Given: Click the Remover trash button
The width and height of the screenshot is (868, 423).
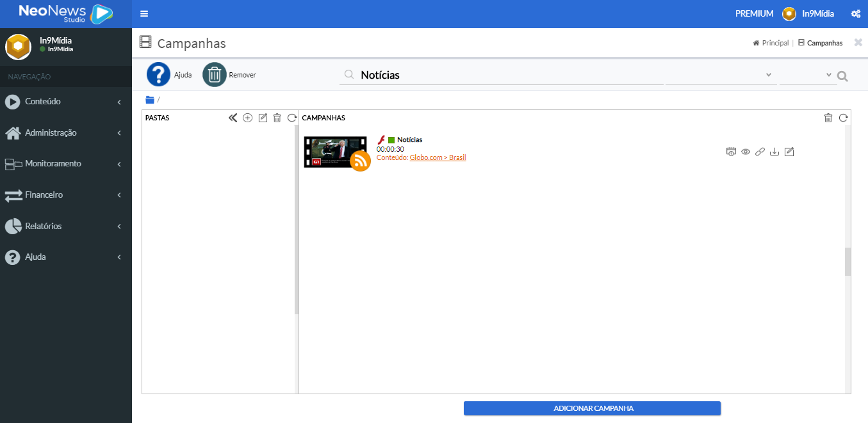Looking at the screenshot, I should tap(215, 75).
